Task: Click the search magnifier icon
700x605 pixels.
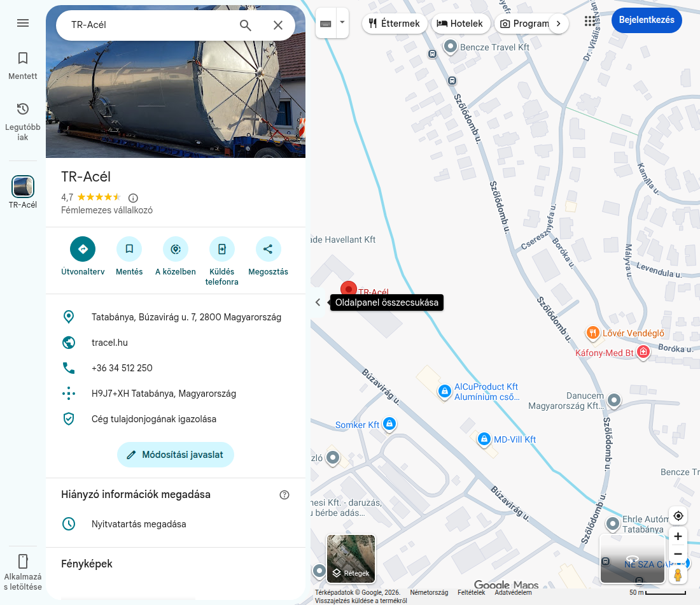Action: point(245,25)
